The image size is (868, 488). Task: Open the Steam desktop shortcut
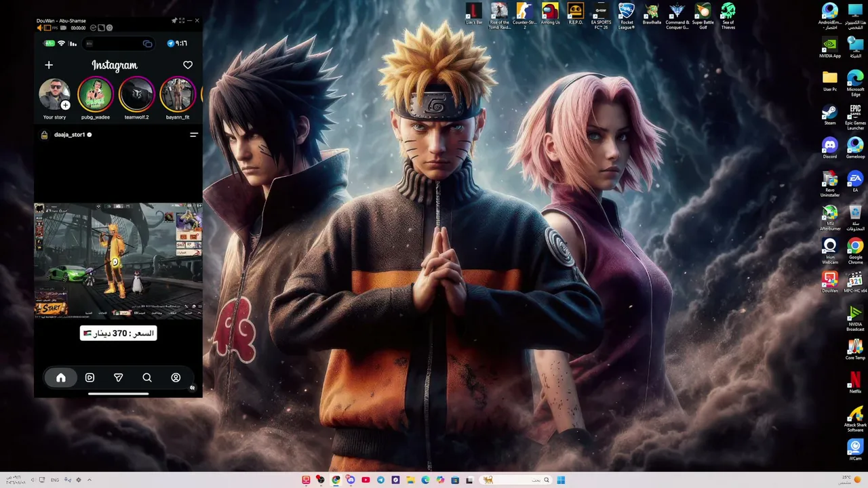coord(830,115)
